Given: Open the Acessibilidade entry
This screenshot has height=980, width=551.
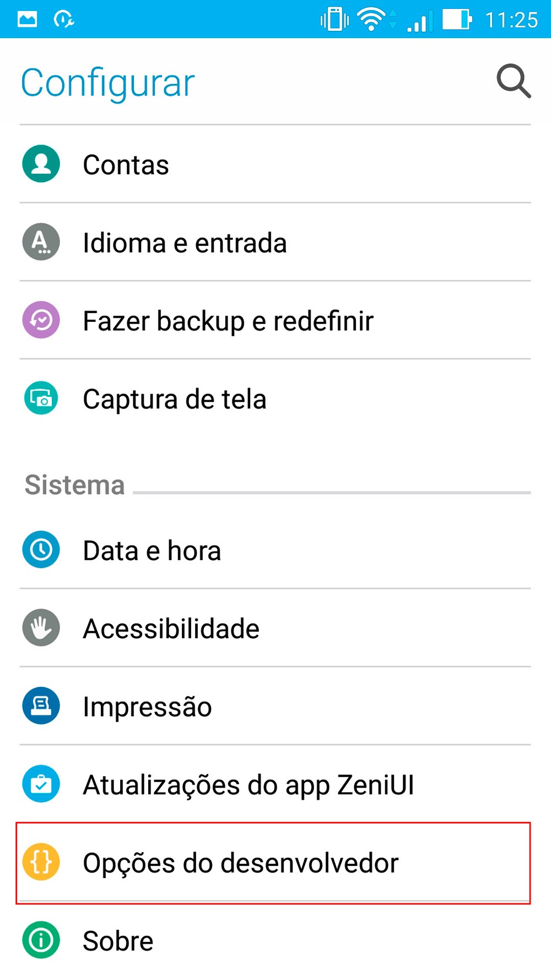Looking at the screenshot, I should pos(171,629).
